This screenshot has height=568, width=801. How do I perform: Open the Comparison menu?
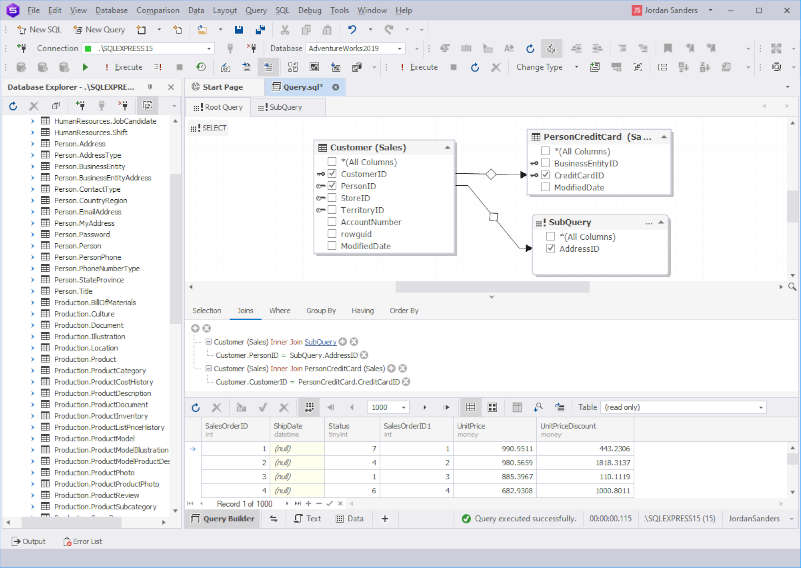[x=158, y=10]
